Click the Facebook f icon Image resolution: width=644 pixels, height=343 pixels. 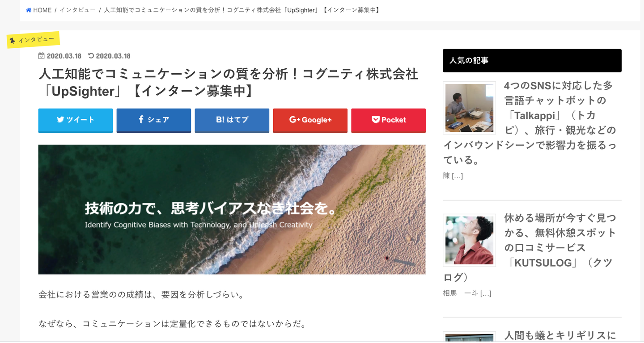coord(140,119)
